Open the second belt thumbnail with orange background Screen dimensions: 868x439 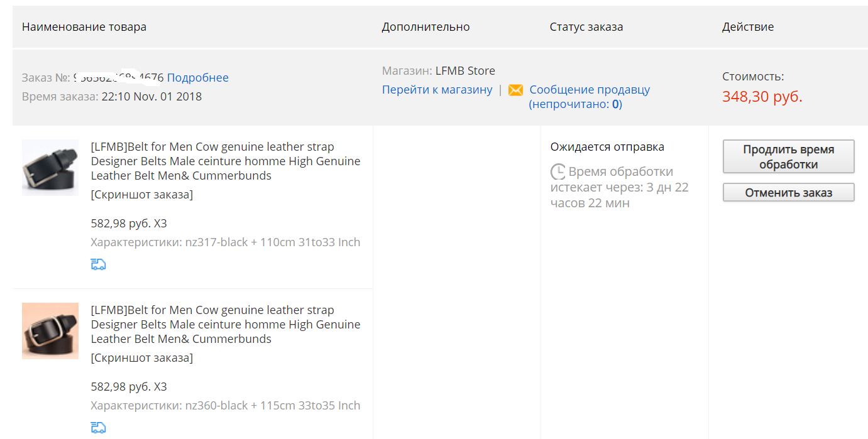pos(50,331)
